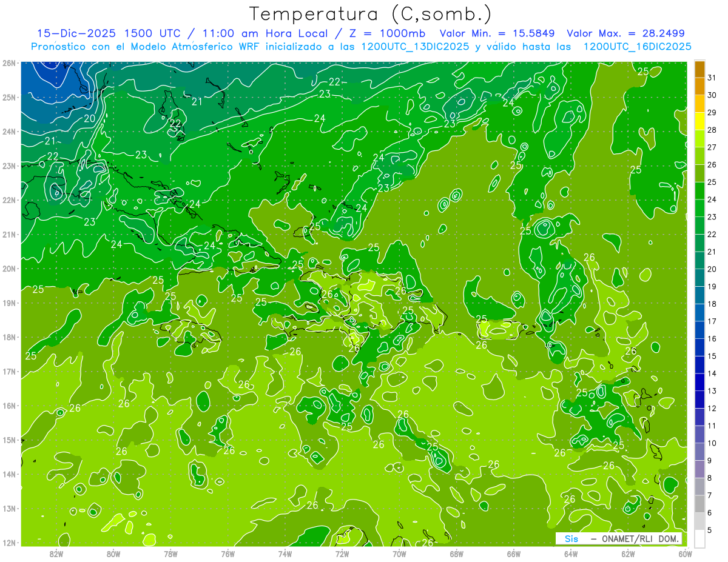Click the '76W' longitude axis label

(x=228, y=554)
